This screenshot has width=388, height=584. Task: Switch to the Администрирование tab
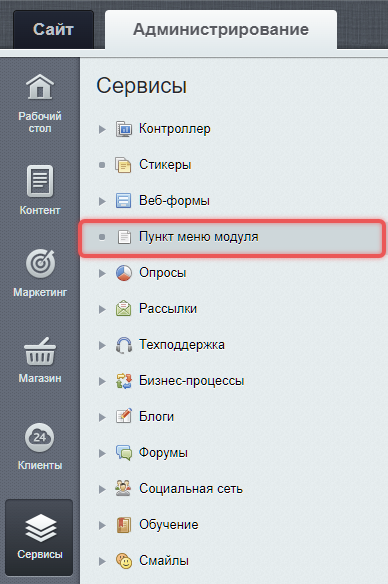221,29
